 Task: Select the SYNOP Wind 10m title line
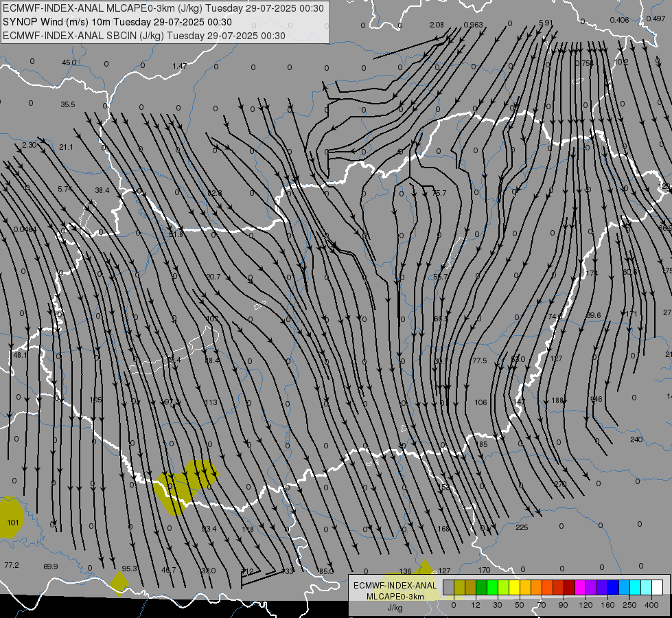coord(117,22)
